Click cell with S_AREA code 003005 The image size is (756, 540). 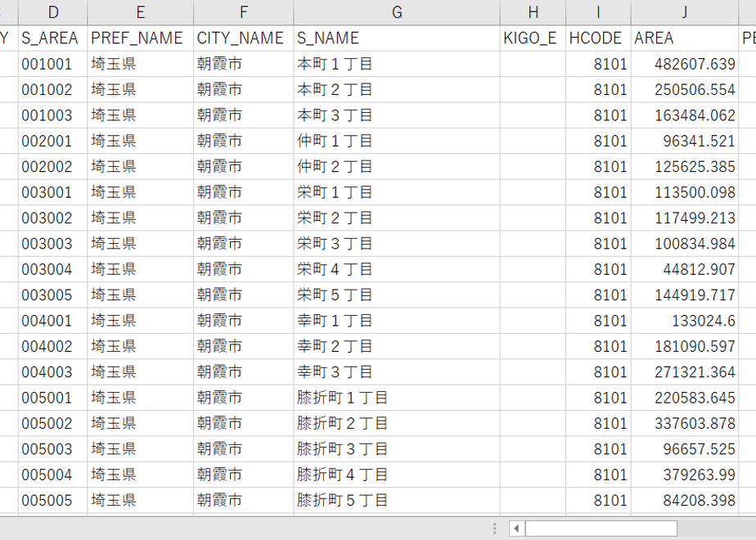tap(53, 295)
